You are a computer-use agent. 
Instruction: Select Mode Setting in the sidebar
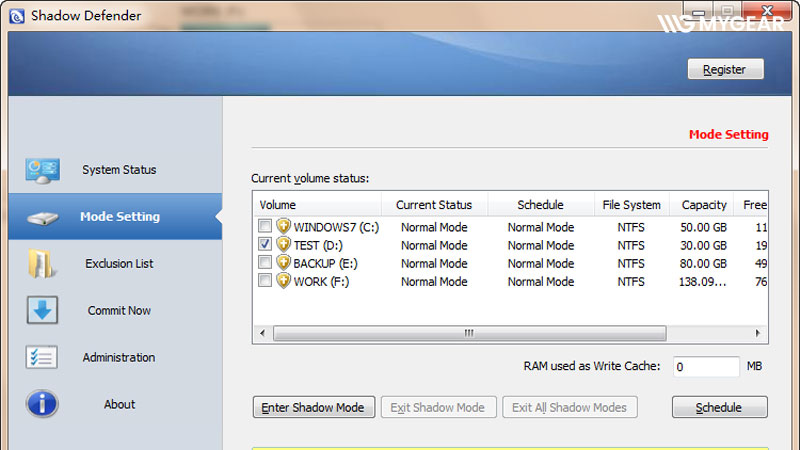115,216
